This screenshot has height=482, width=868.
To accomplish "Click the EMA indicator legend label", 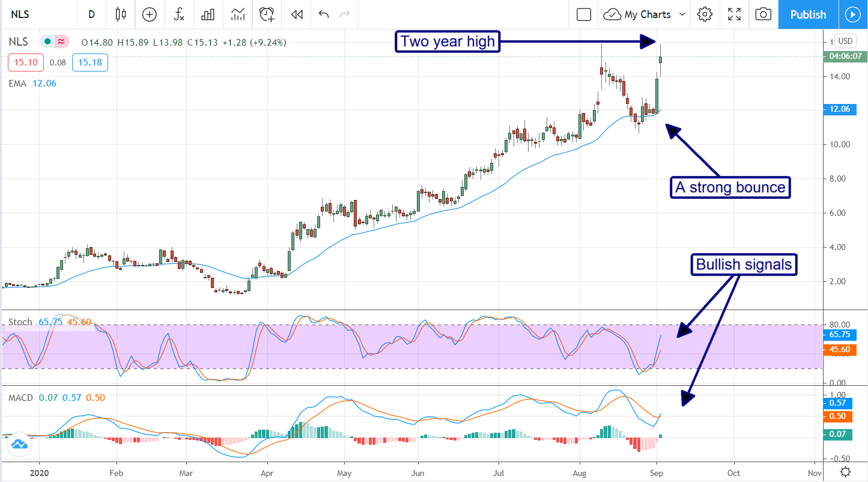I will pos(17,84).
